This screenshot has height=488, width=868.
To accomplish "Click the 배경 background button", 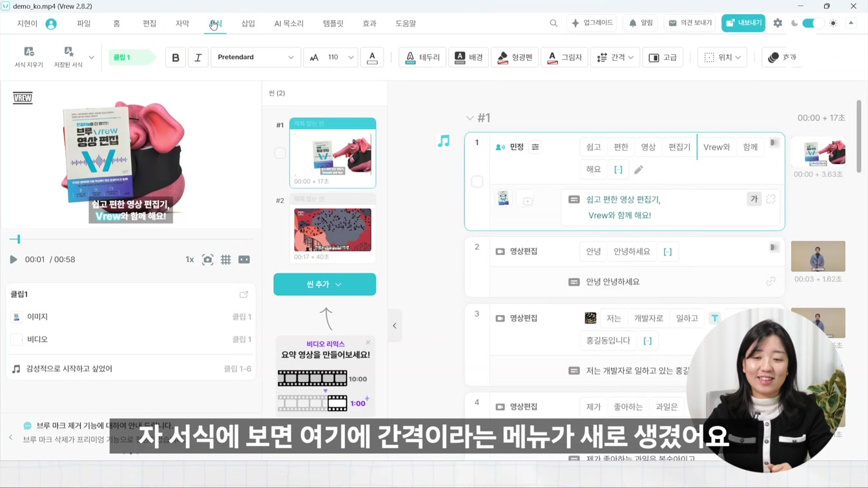I will click(469, 57).
